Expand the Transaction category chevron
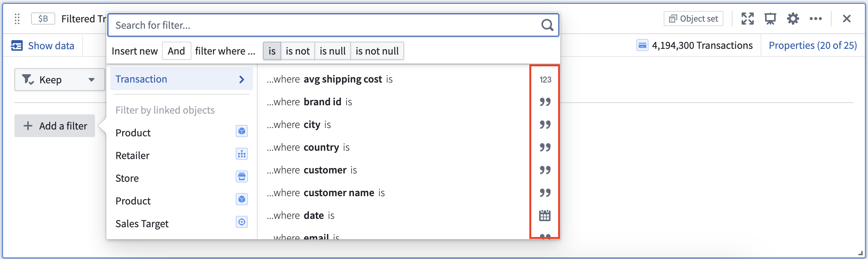 [x=242, y=79]
